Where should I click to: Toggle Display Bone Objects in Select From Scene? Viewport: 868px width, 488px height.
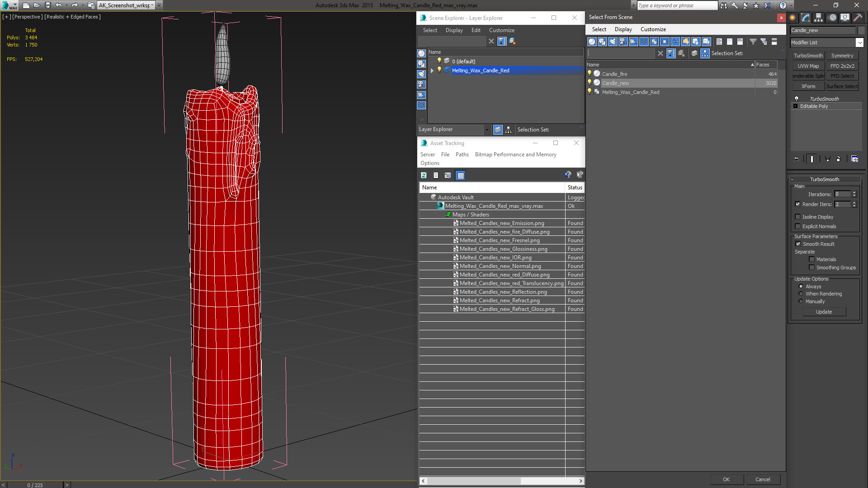[x=675, y=42]
